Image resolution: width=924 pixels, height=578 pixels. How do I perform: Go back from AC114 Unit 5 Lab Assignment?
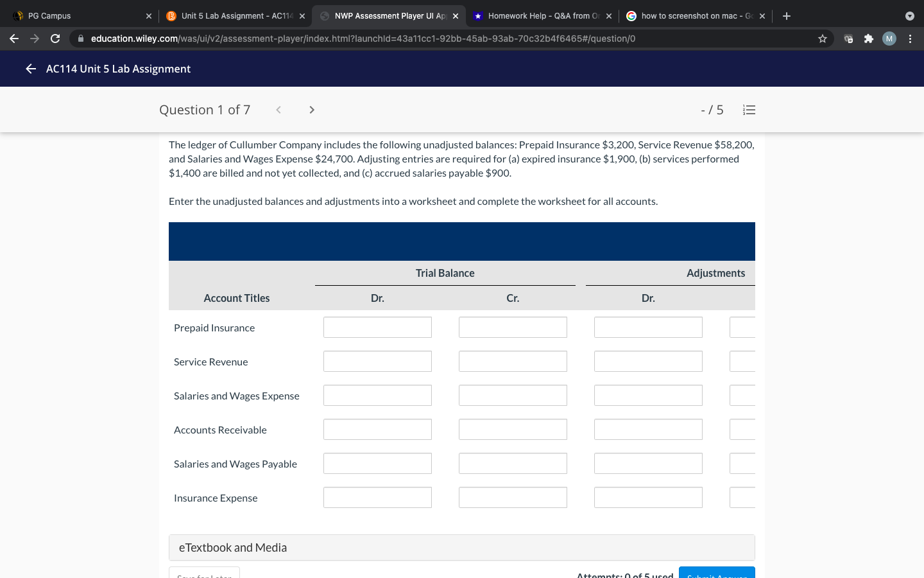(x=31, y=69)
